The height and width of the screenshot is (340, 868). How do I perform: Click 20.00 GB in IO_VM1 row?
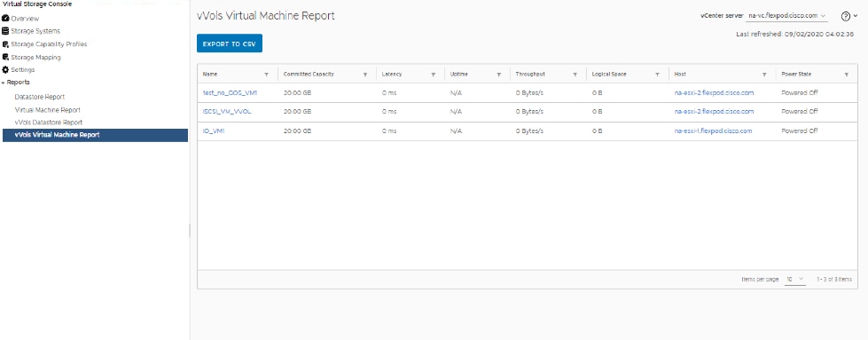point(297,130)
